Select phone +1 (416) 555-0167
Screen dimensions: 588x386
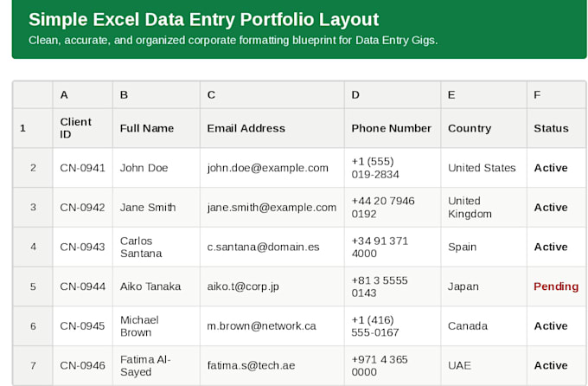pos(393,325)
